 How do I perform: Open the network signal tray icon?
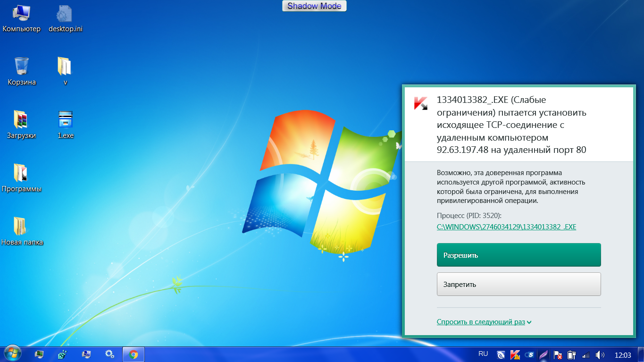(x=586, y=354)
